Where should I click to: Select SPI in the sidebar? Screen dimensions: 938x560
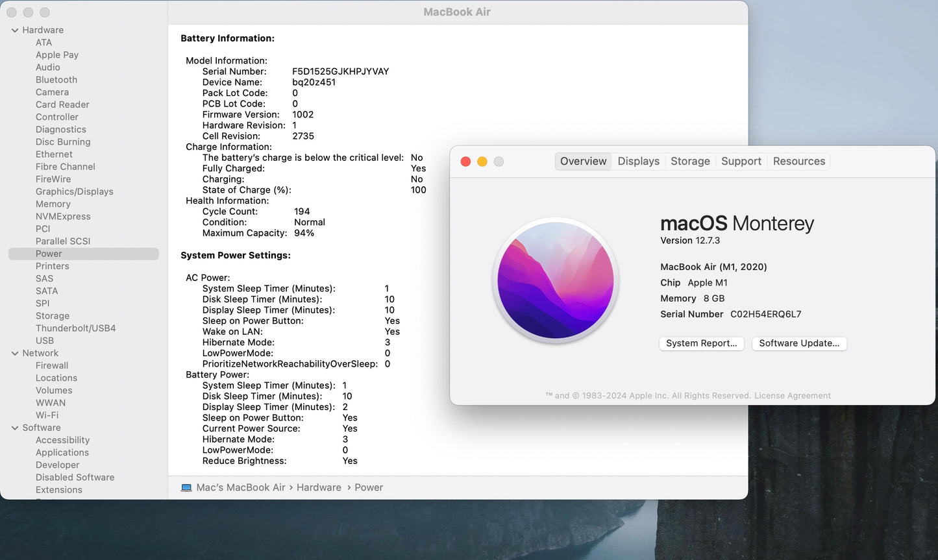click(x=43, y=304)
